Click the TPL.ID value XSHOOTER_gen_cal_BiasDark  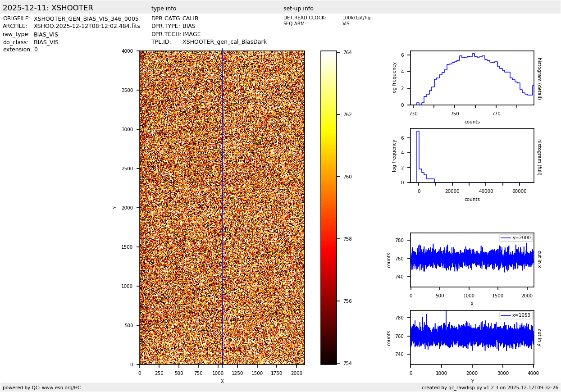coord(224,42)
